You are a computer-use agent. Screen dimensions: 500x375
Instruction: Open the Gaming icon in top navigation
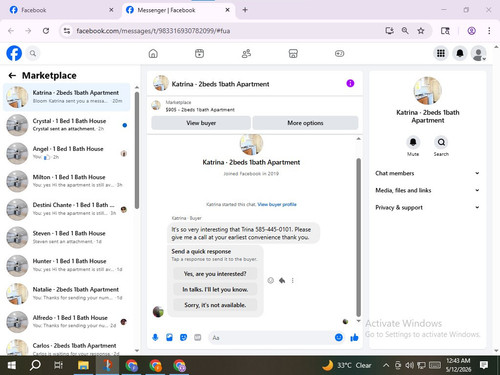click(x=339, y=53)
